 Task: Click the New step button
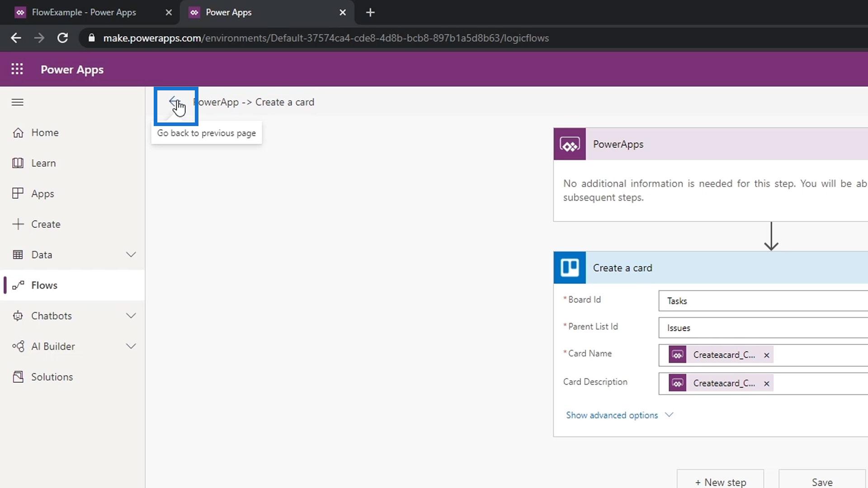tap(720, 482)
